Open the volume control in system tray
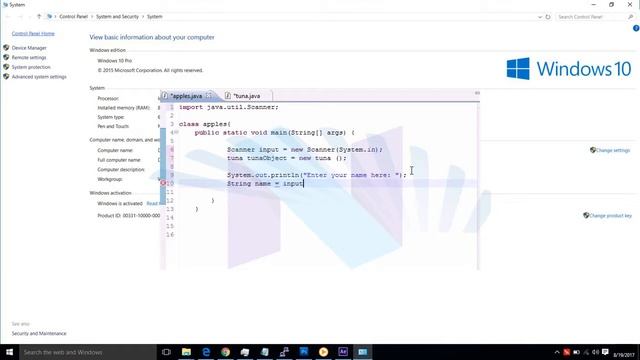 pyautogui.click(x=596, y=352)
